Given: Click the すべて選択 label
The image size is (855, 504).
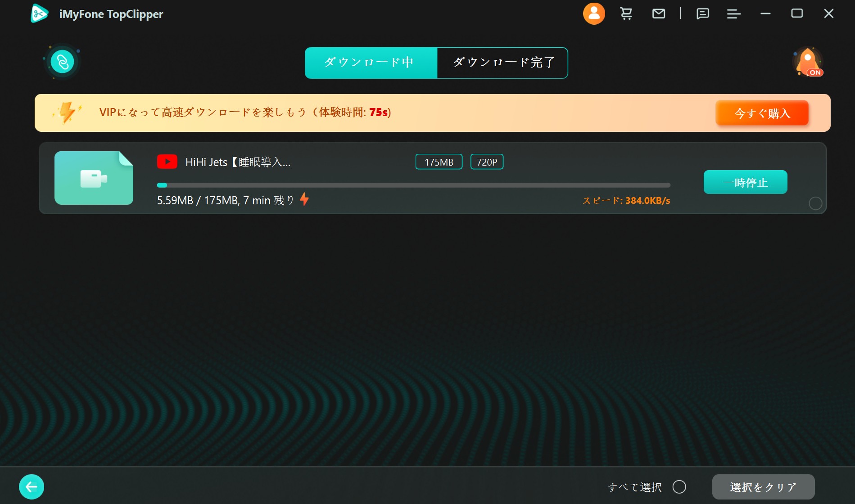Looking at the screenshot, I should tap(635, 487).
